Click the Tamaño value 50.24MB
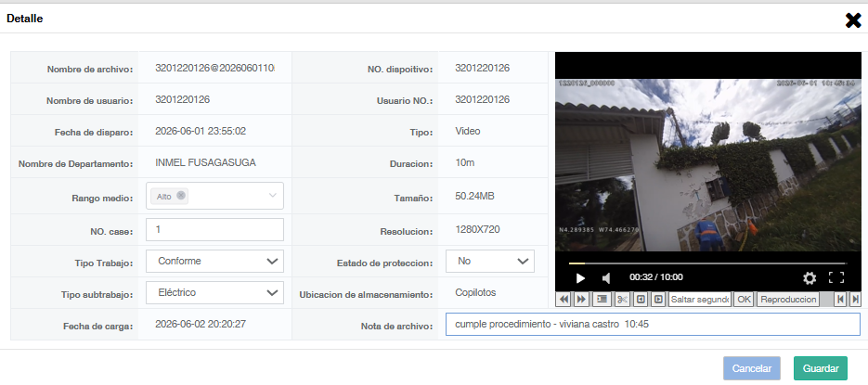 (475, 197)
